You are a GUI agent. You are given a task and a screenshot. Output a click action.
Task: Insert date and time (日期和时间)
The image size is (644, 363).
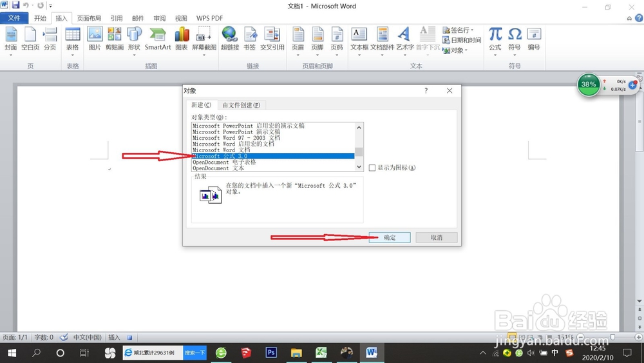tap(462, 40)
